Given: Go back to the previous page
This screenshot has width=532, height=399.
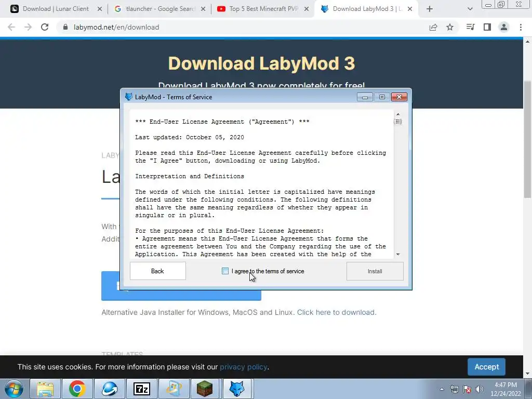Looking at the screenshot, I should 11,27.
